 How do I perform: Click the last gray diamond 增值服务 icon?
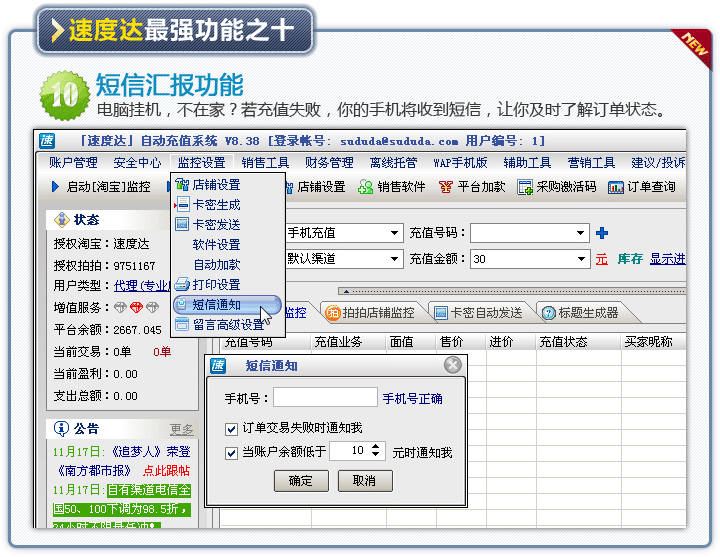152,307
